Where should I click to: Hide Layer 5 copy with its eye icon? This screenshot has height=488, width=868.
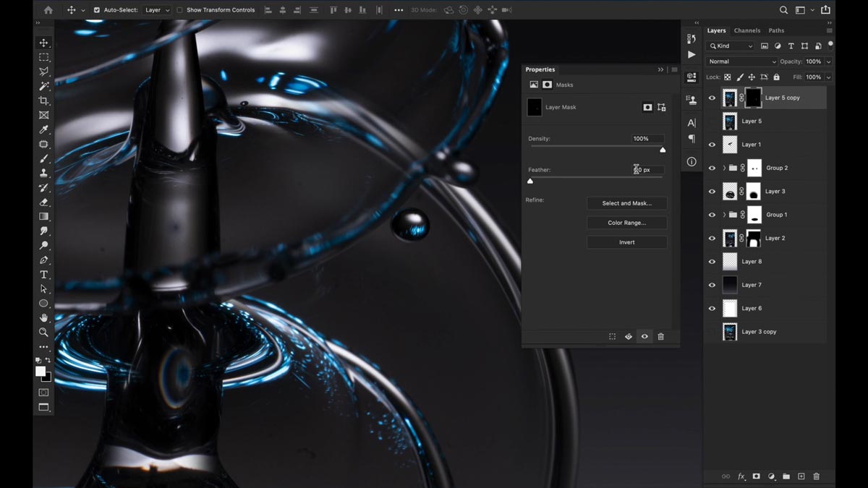click(x=712, y=98)
